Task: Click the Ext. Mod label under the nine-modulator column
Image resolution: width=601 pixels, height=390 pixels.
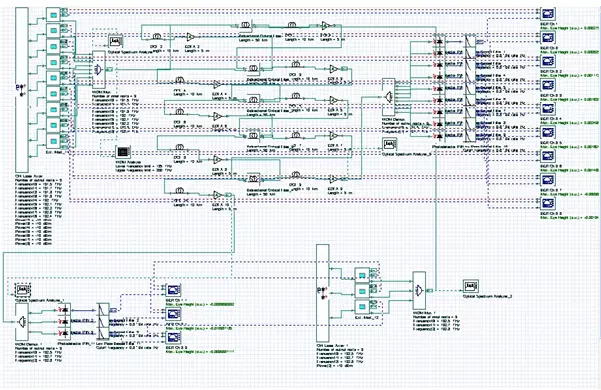Action: (x=57, y=152)
